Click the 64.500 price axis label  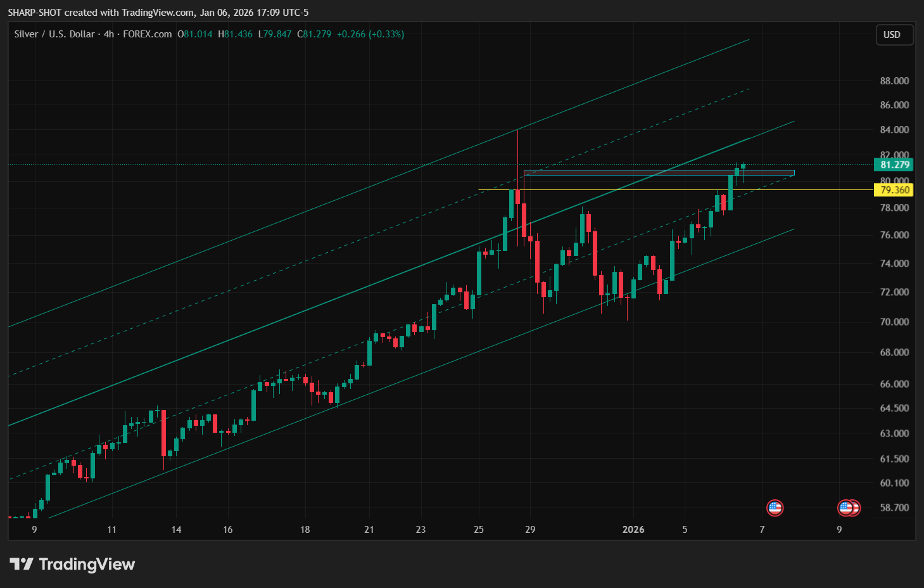(894, 408)
